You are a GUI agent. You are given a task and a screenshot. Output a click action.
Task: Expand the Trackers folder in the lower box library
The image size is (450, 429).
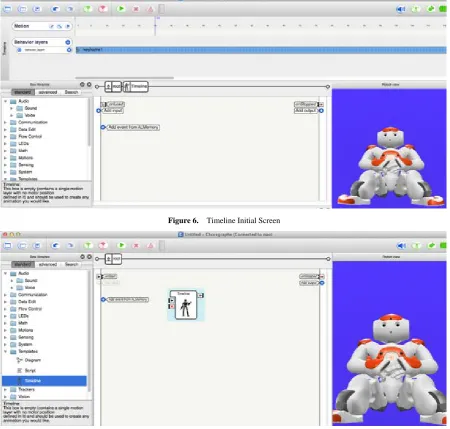[5, 389]
